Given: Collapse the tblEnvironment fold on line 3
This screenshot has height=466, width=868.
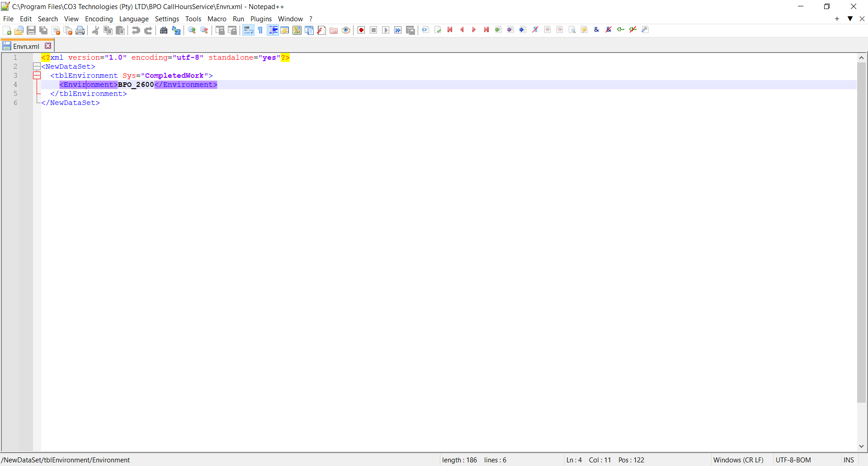Looking at the screenshot, I should [37, 76].
